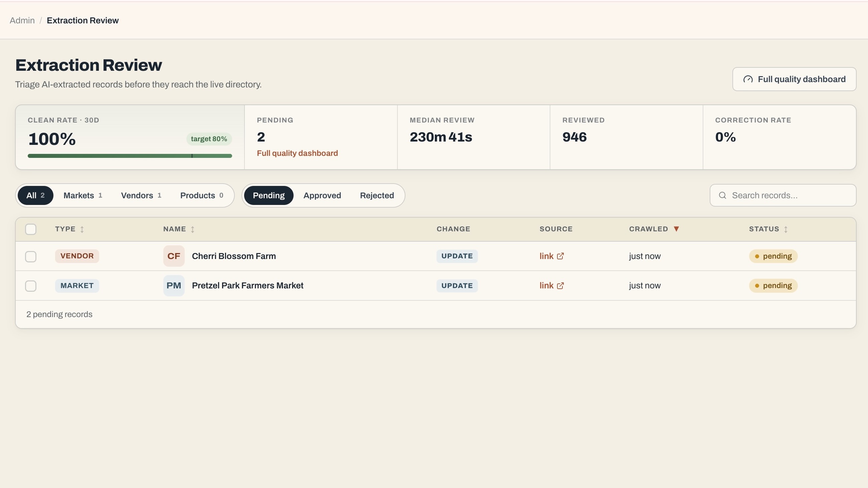Image resolution: width=868 pixels, height=488 pixels.
Task: Open the Cherri Blossom Farm record
Action: point(234,256)
